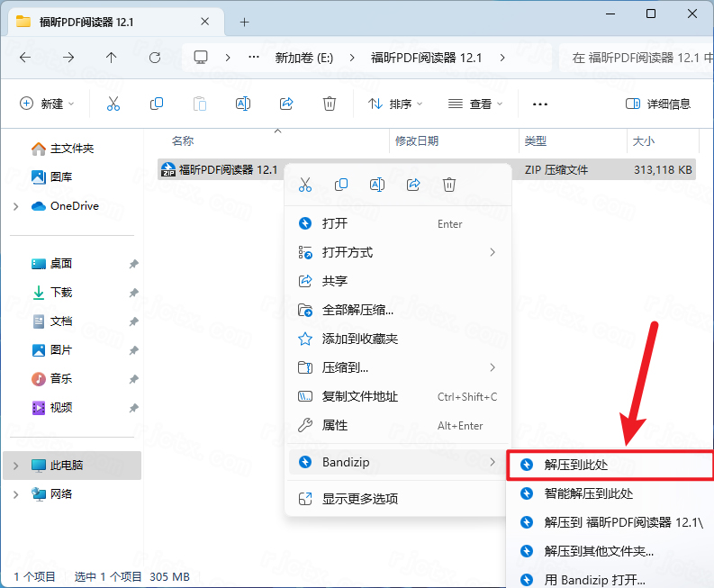Click the Delete icon in the context menu
The width and height of the screenshot is (714, 588).
tap(449, 185)
